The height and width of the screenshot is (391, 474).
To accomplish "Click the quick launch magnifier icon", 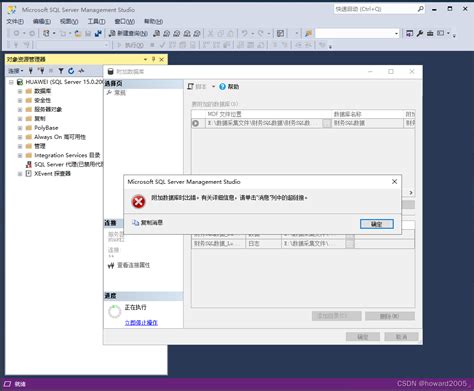I will pos(421,9).
